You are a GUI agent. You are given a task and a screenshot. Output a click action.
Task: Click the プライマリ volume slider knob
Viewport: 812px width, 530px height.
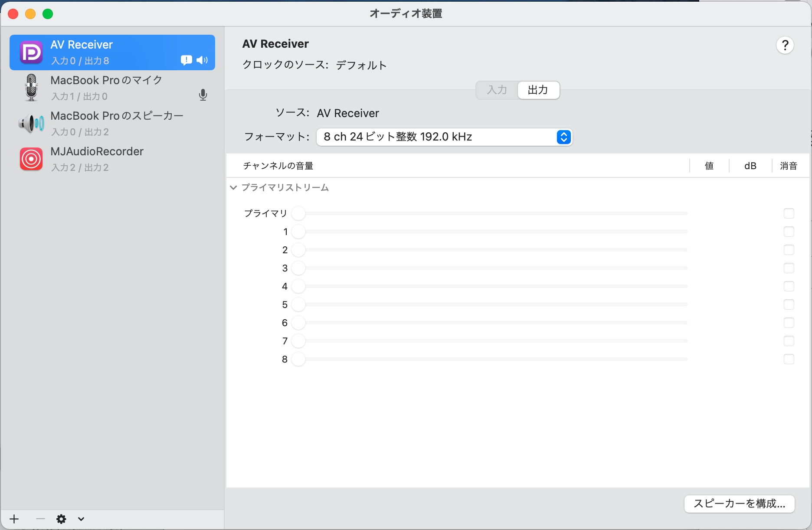pyautogui.click(x=298, y=213)
